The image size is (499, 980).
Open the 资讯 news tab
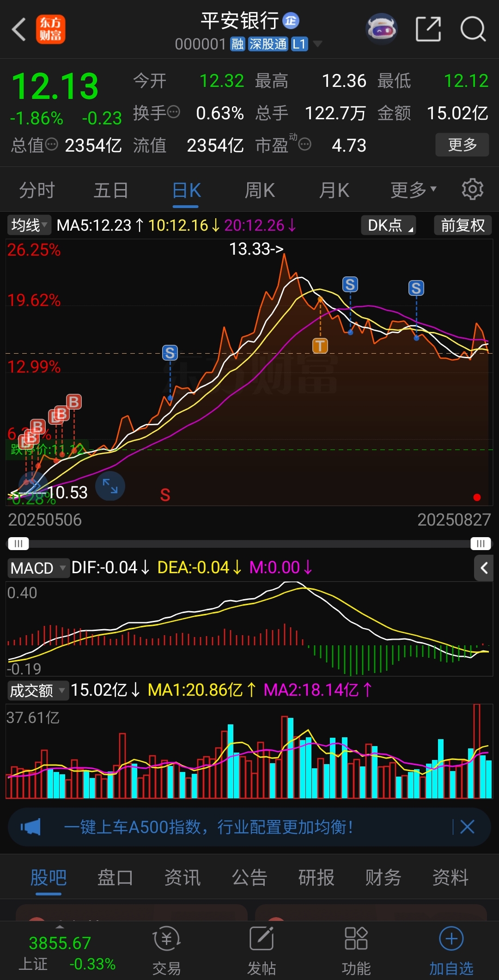click(x=183, y=877)
